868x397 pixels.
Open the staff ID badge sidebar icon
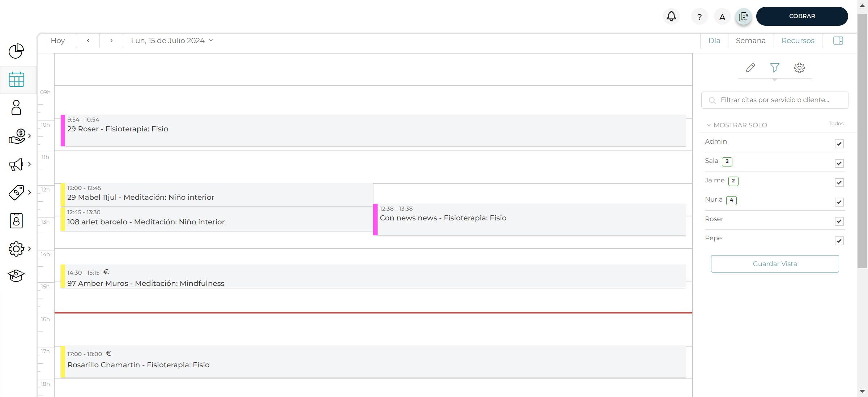(16, 221)
